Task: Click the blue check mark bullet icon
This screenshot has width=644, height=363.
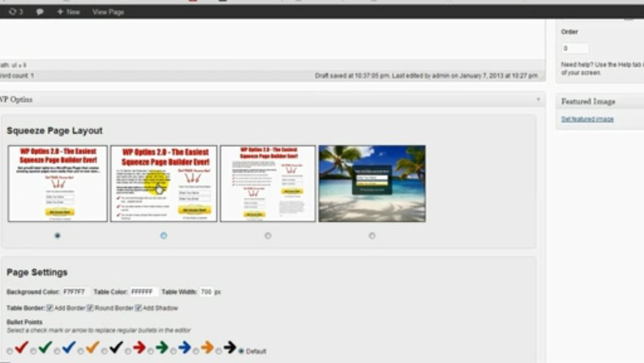Action: [68, 347]
